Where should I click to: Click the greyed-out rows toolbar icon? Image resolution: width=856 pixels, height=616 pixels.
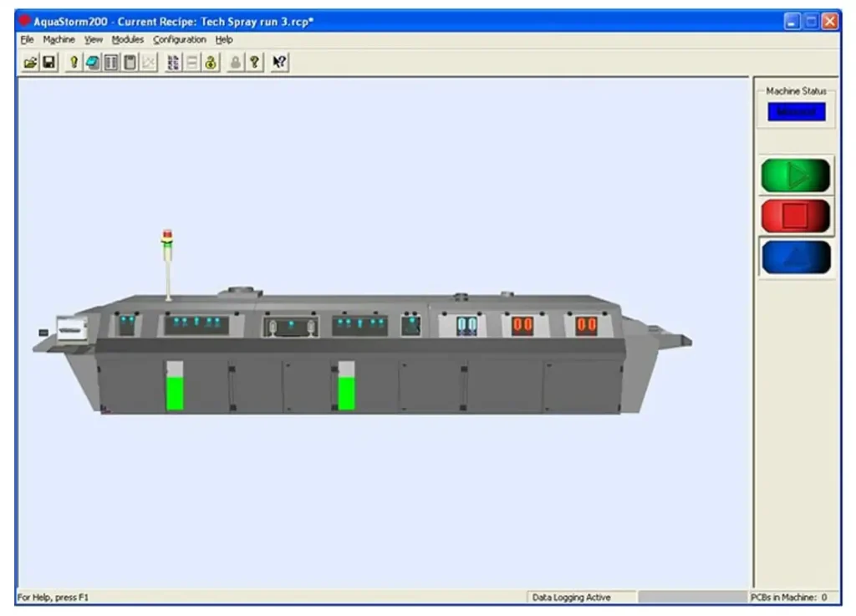(191, 63)
